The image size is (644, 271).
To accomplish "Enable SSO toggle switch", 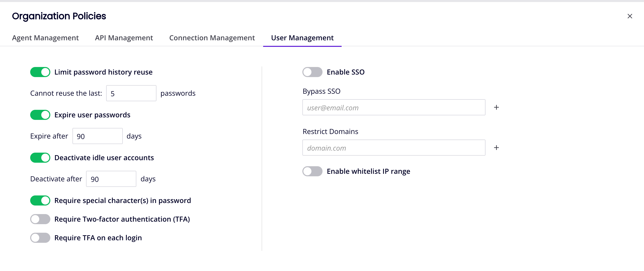I will pyautogui.click(x=312, y=72).
